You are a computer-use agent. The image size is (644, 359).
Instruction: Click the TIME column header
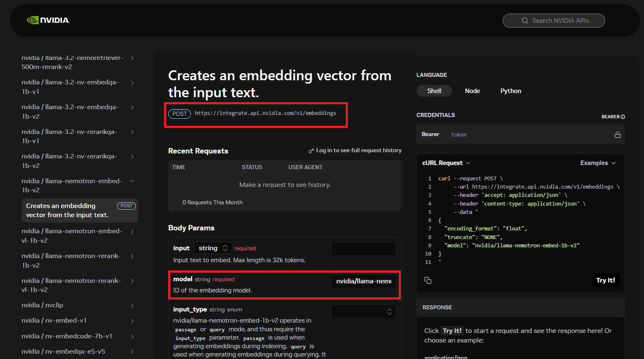179,168
